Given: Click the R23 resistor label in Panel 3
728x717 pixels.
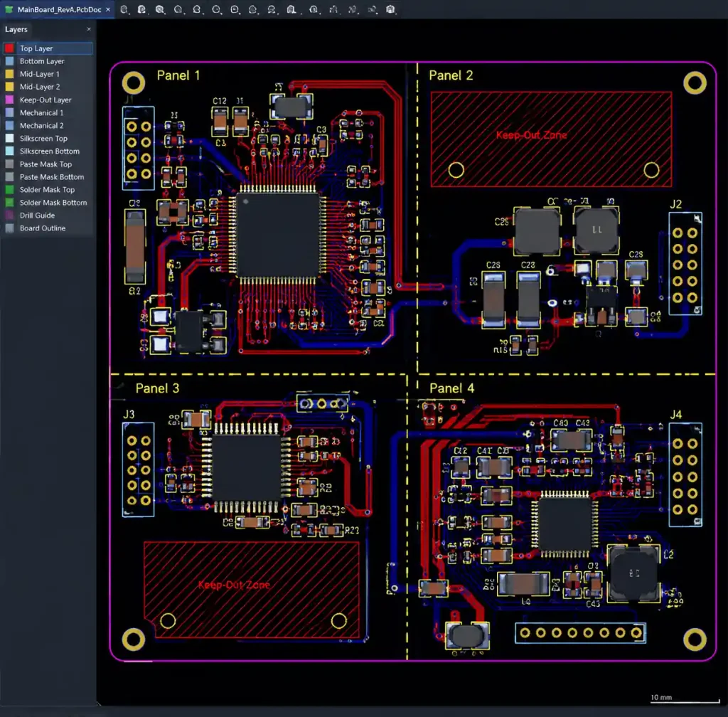Looking at the screenshot, I should 351,531.
